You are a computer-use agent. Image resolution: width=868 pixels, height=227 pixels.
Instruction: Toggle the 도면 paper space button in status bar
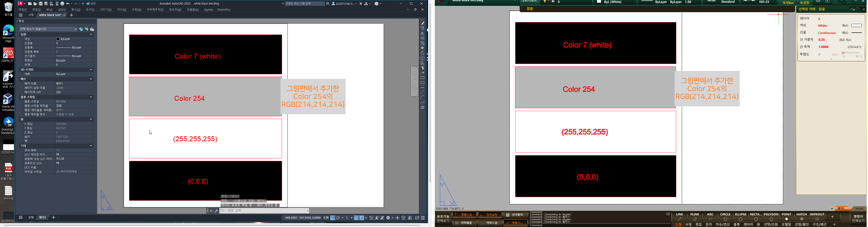[326, 218]
